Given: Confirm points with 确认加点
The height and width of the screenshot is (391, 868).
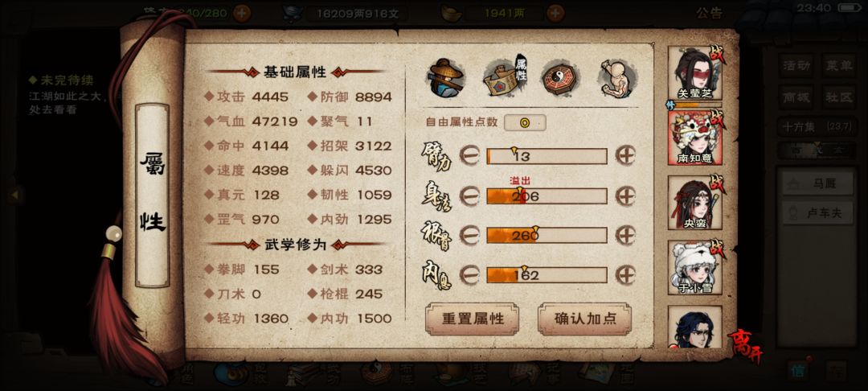Looking at the screenshot, I should click(584, 319).
